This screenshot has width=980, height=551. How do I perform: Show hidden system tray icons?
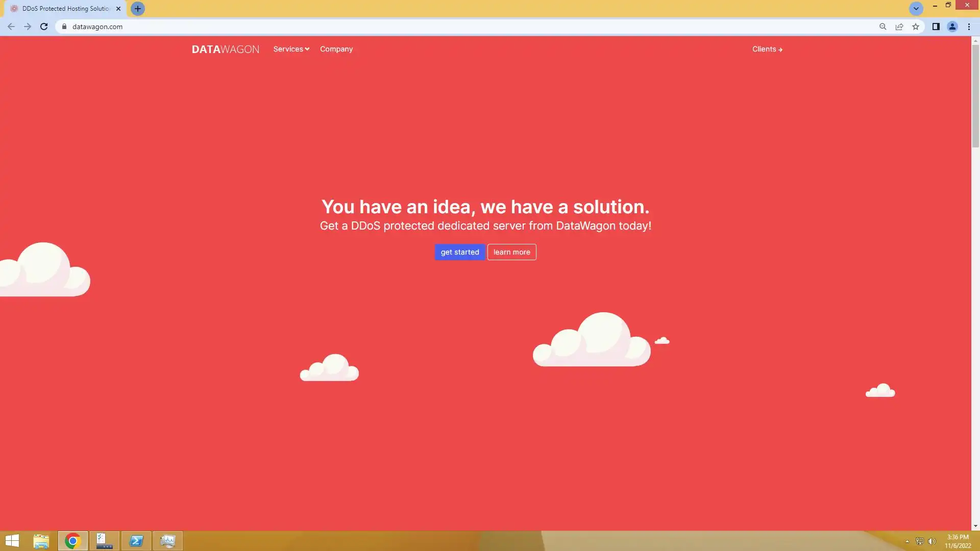click(x=907, y=541)
